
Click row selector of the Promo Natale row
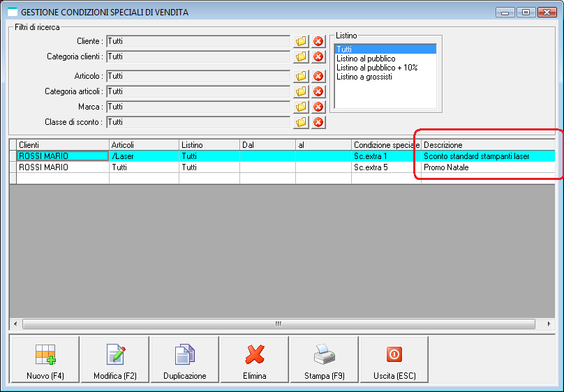13,167
